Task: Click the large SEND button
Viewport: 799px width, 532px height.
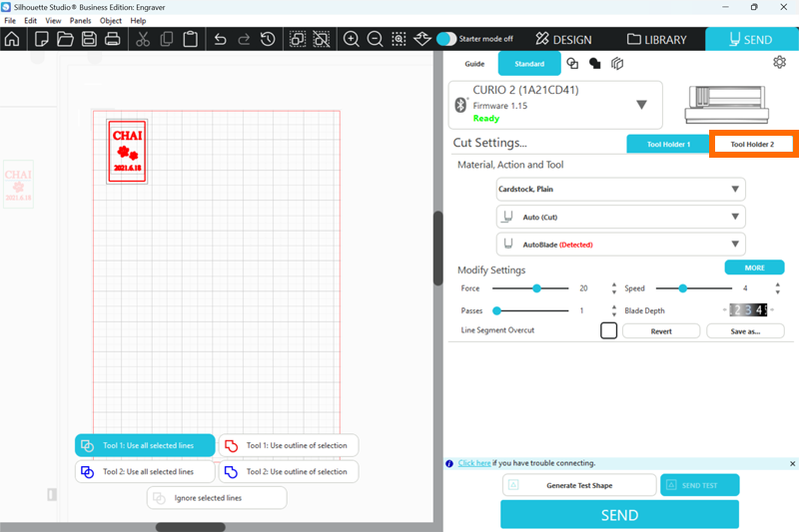Action: (619, 515)
